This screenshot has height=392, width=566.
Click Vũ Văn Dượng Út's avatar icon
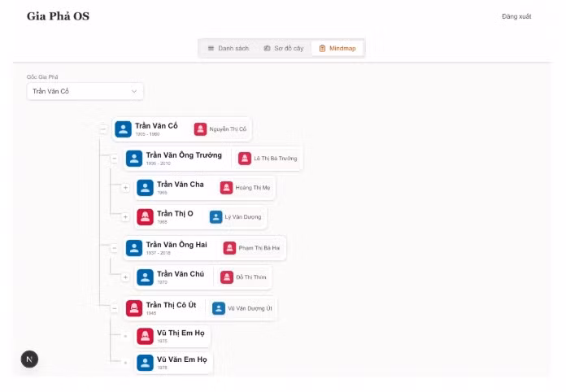tap(219, 308)
